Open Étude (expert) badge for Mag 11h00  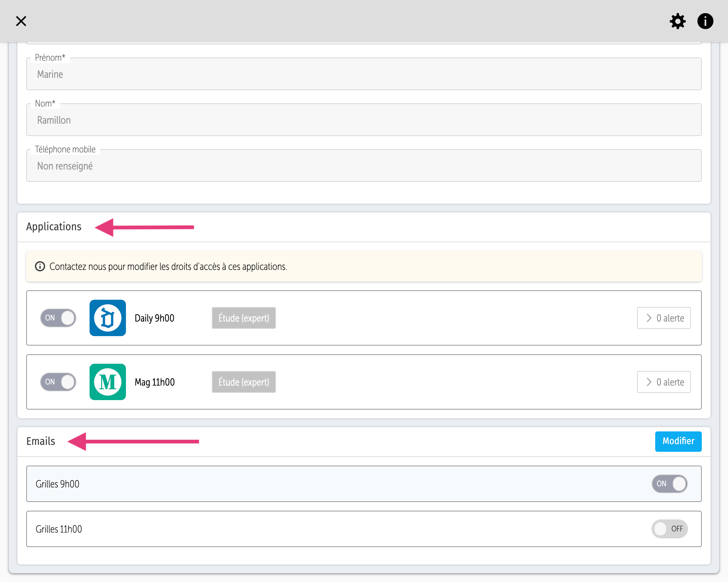click(x=244, y=382)
